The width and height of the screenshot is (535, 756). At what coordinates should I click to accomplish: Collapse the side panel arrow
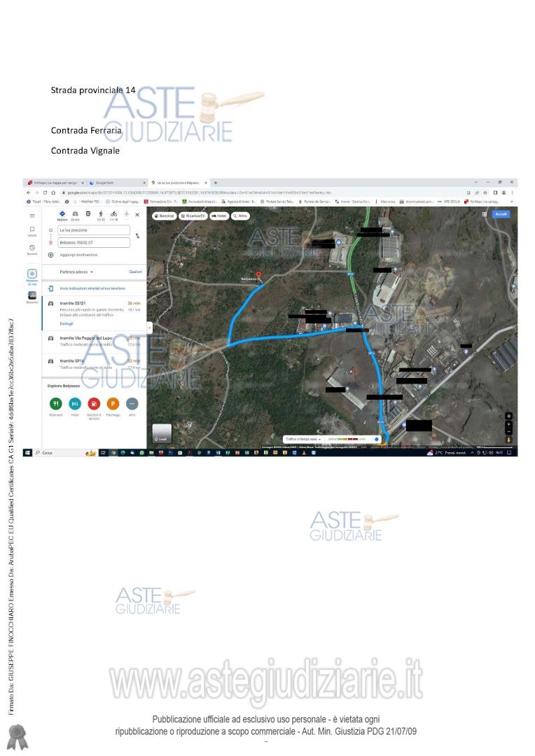[149, 328]
